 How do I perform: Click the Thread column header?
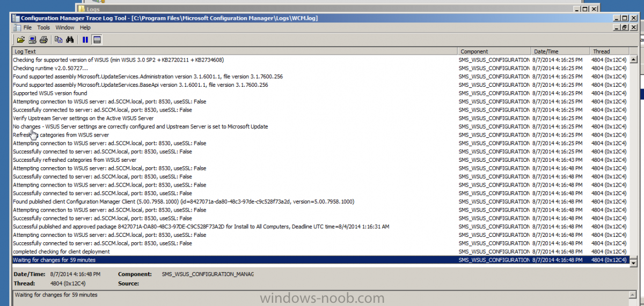click(609, 51)
